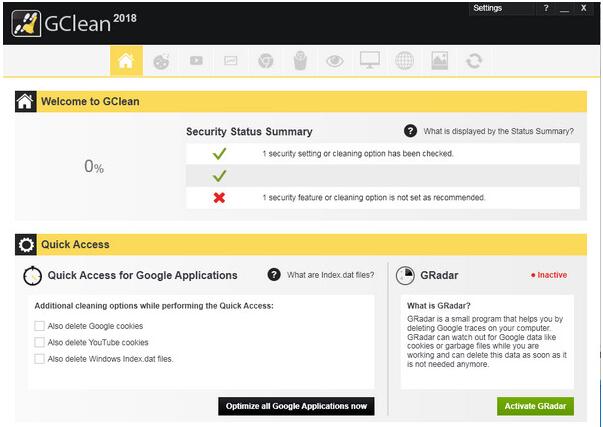Click the stopwatch icon next to Quick Access for Google
Viewport: 603px width, 427px height.
(x=33, y=275)
